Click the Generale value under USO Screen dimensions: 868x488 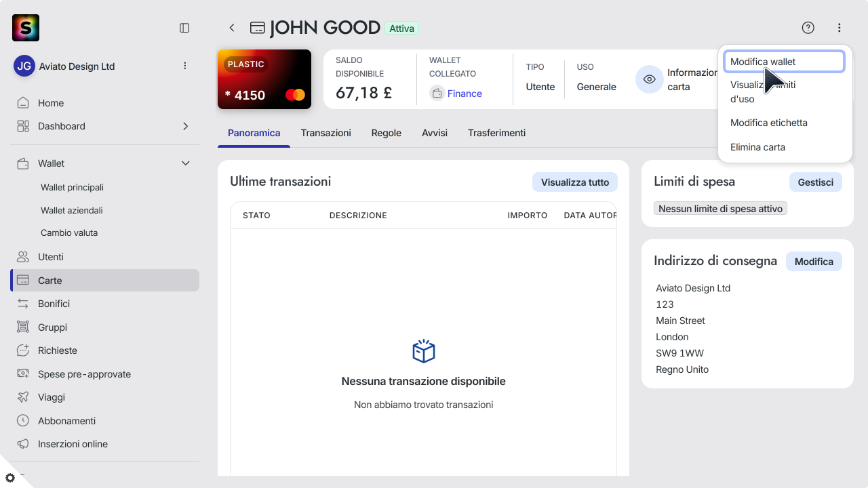coord(597,87)
